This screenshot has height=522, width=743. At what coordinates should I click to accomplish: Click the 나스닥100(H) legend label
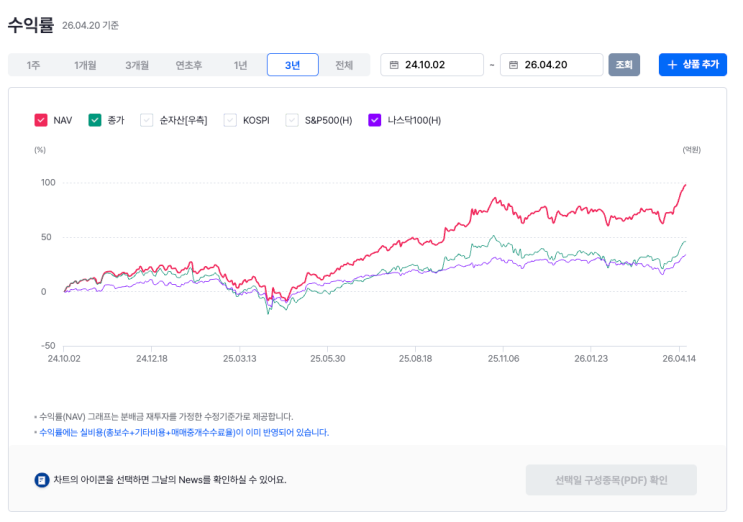(414, 120)
